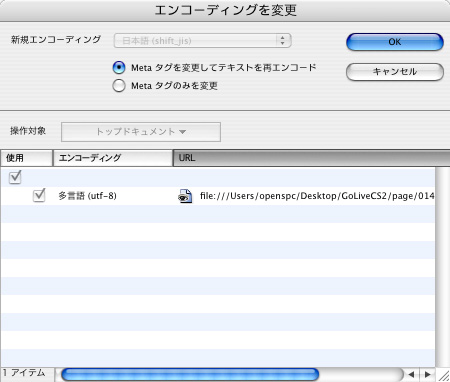
Task: Click the OK button
Action: 395,42
